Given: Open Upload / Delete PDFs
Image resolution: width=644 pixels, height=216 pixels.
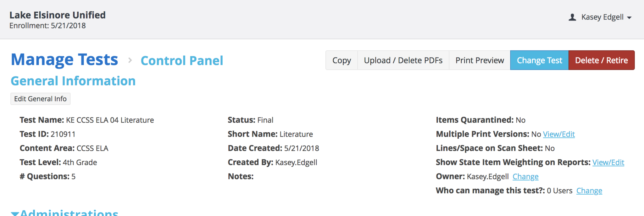Looking at the screenshot, I should click(403, 60).
